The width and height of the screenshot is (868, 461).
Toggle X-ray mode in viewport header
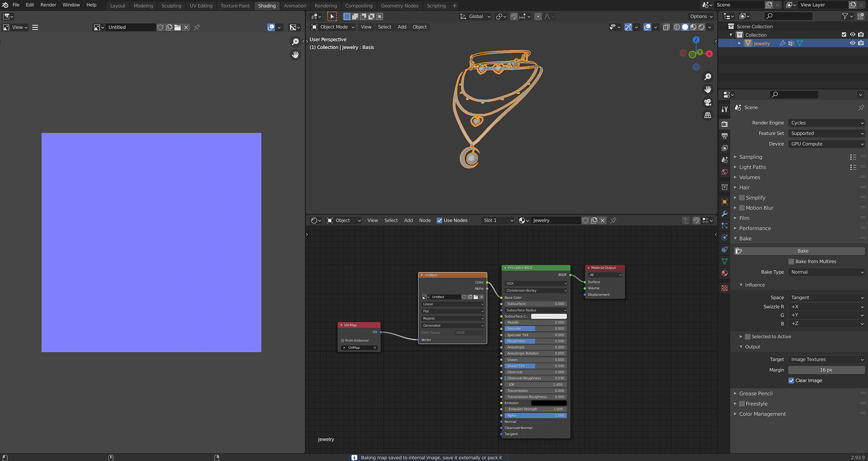(666, 27)
